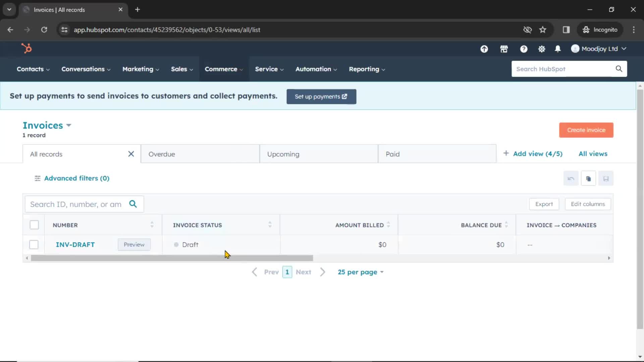The width and height of the screenshot is (644, 362).
Task: Click the notifications bell icon
Action: click(558, 49)
